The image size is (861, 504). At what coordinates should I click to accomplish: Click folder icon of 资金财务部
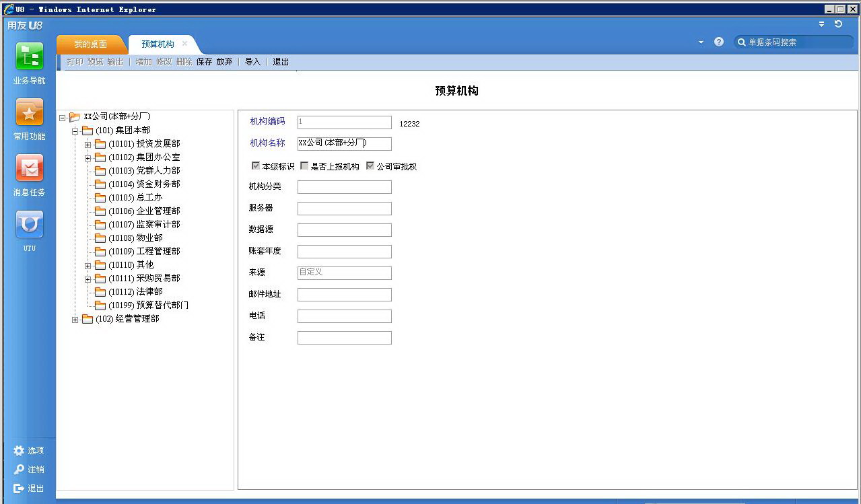[100, 184]
